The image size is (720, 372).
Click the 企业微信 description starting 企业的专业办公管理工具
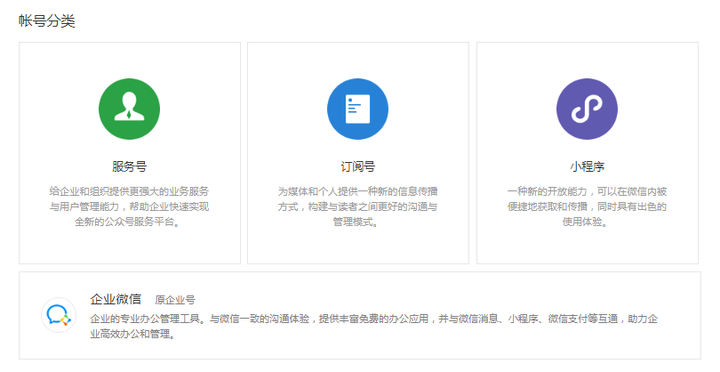point(374,326)
